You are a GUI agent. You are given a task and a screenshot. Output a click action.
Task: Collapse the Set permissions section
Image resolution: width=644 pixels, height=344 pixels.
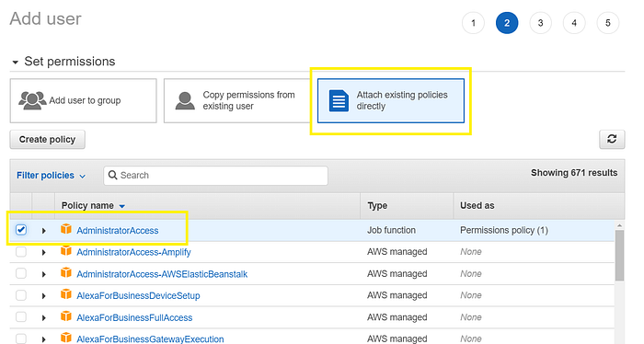(x=16, y=63)
